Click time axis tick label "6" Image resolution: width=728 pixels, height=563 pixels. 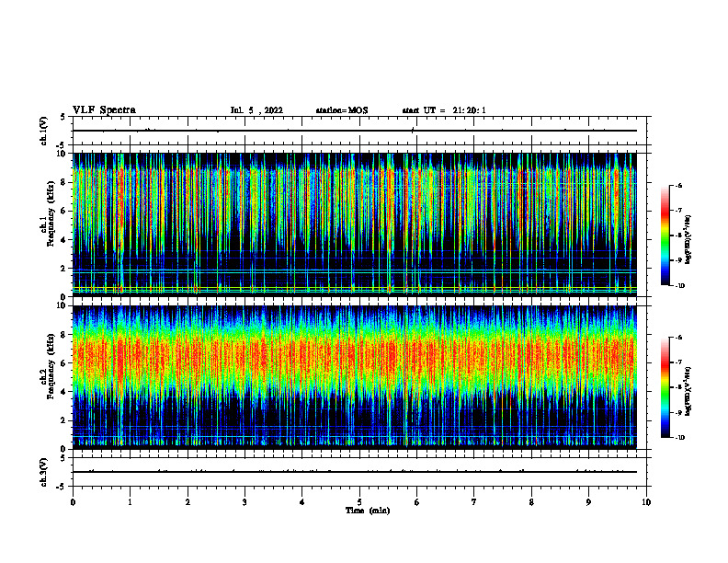point(417,502)
